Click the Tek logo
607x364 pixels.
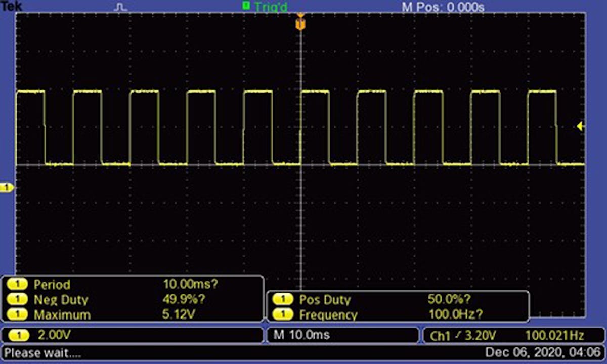[x=10, y=7]
